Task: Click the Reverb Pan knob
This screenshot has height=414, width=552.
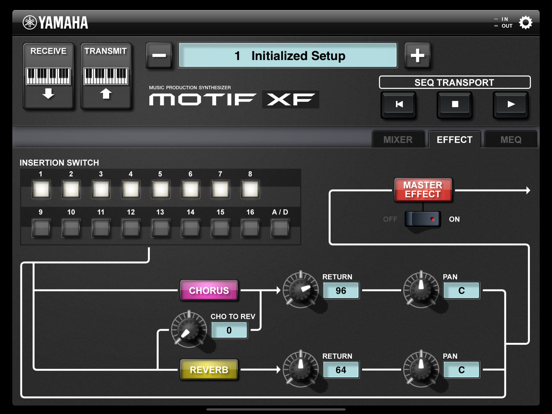Action: pyautogui.click(x=421, y=369)
